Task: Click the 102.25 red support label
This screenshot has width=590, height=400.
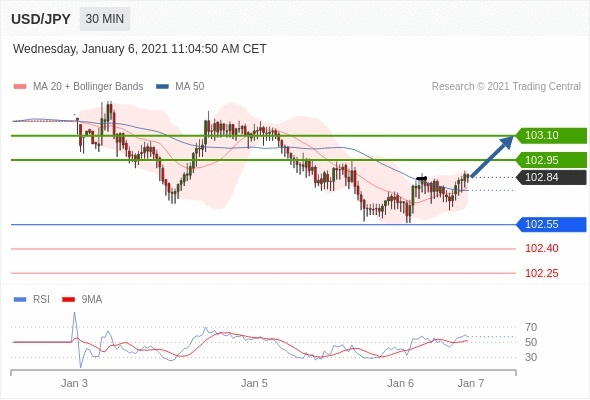Action: (x=541, y=273)
